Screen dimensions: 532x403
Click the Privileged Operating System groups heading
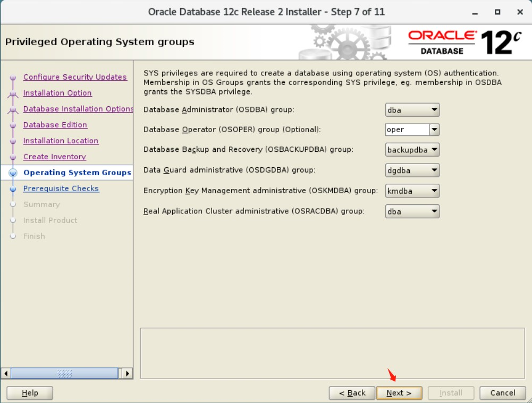(100, 42)
